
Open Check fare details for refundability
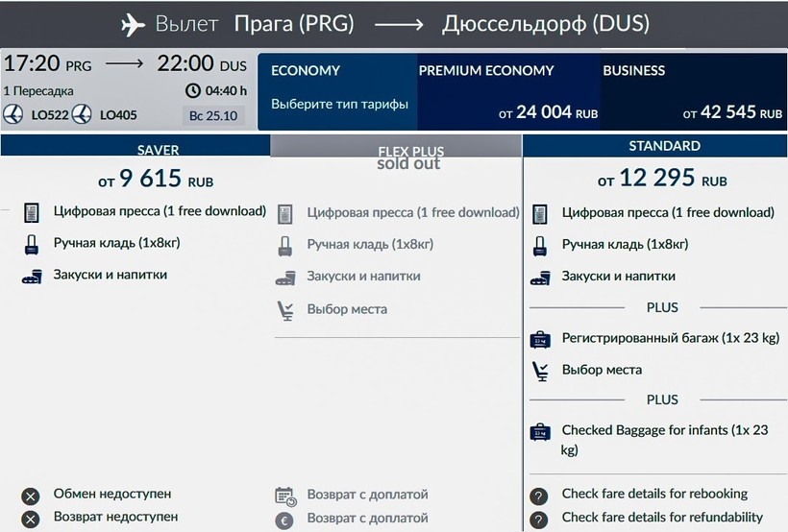click(662, 518)
